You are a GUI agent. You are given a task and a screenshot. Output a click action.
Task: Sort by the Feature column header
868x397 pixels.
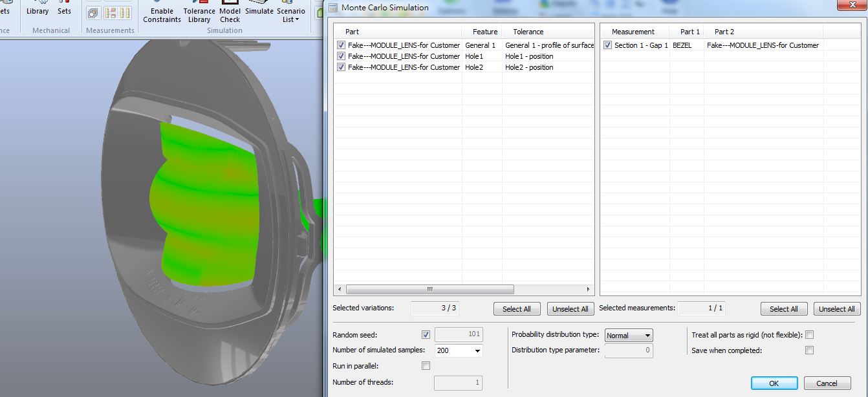point(483,32)
